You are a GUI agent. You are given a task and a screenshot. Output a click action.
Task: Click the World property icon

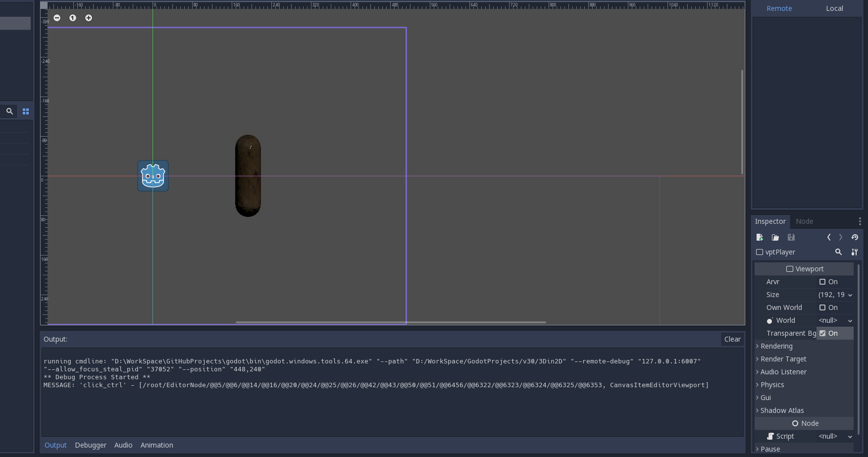pos(770,321)
